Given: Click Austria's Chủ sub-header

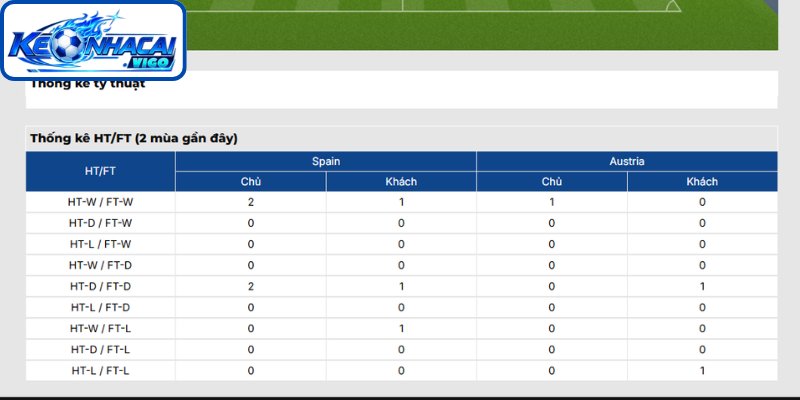Looking at the screenshot, I should point(552,182).
